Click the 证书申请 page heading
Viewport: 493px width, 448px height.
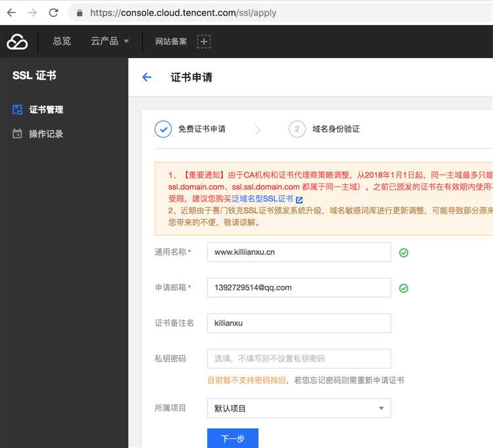191,77
